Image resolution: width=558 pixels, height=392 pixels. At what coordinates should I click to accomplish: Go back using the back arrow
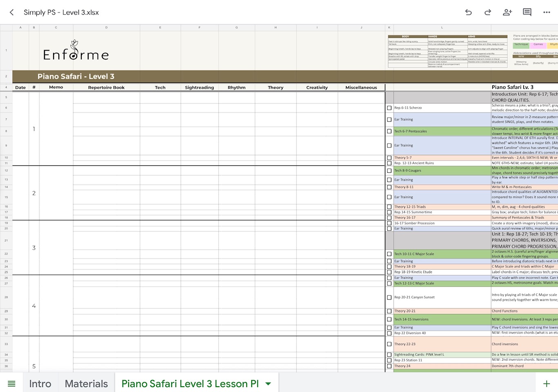(12, 12)
